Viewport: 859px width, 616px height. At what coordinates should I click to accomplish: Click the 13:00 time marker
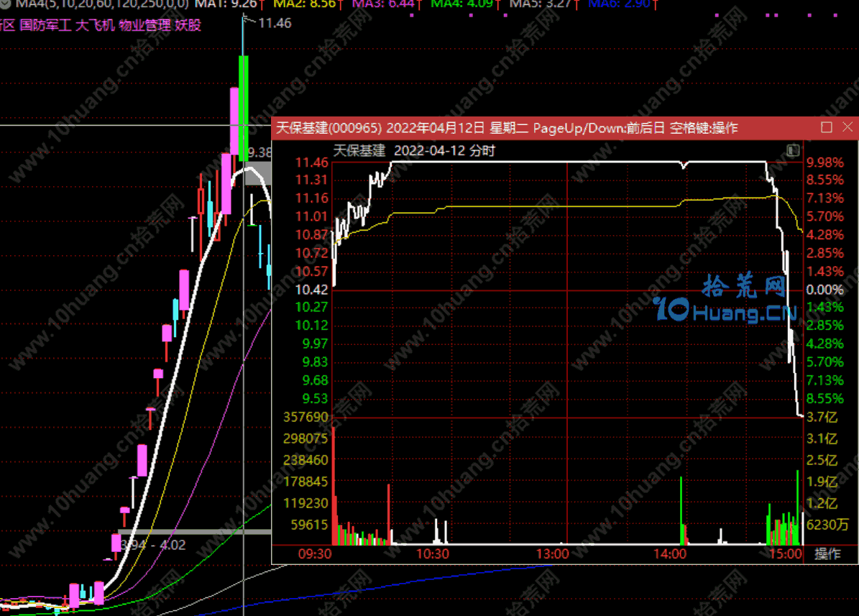click(x=552, y=553)
